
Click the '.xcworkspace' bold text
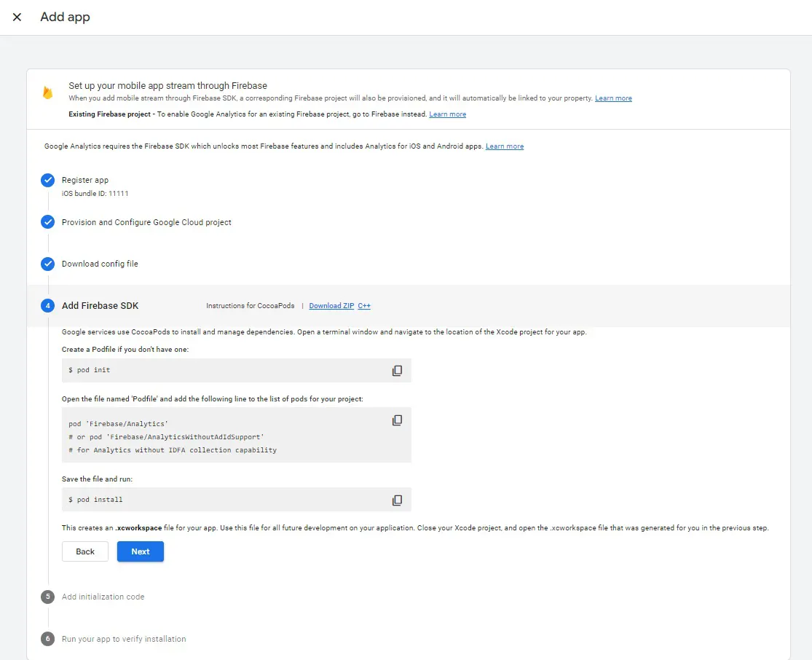(x=138, y=528)
